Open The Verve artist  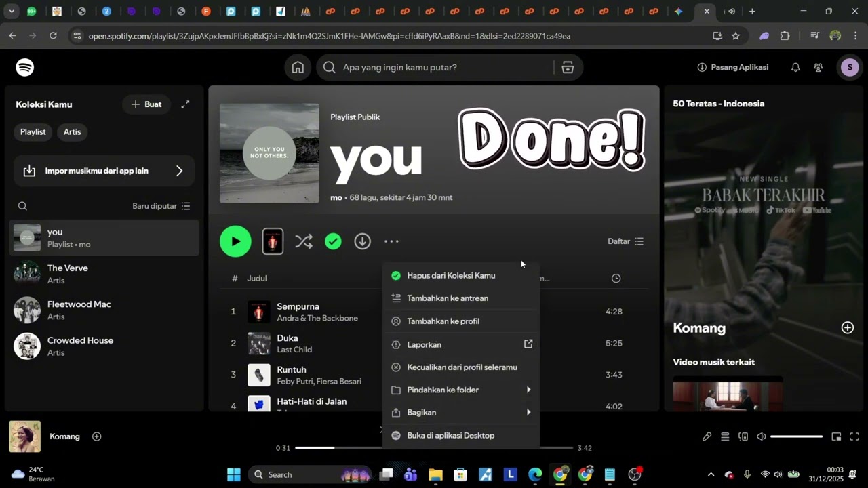tap(104, 274)
